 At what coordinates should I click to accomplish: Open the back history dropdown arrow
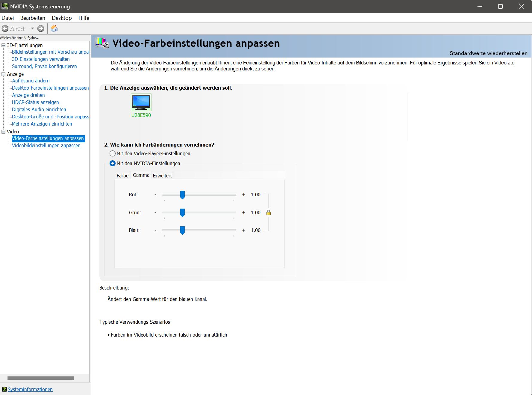(32, 29)
